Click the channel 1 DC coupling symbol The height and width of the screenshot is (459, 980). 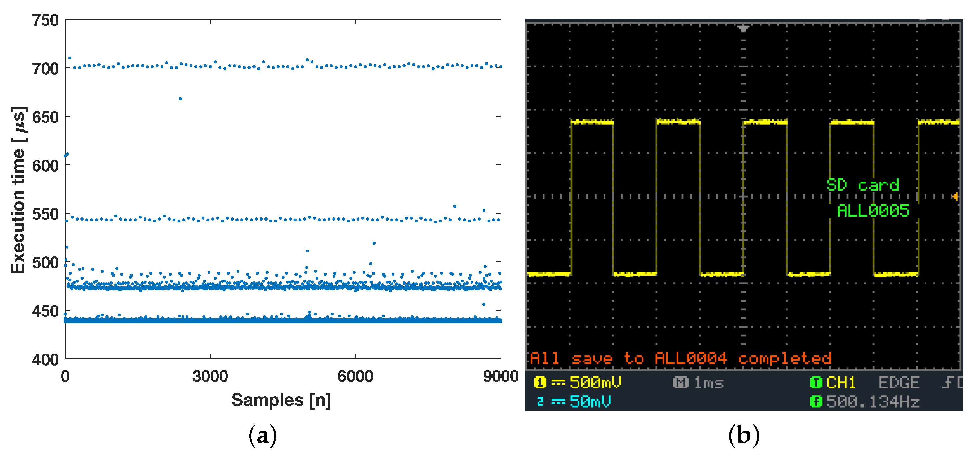point(558,383)
